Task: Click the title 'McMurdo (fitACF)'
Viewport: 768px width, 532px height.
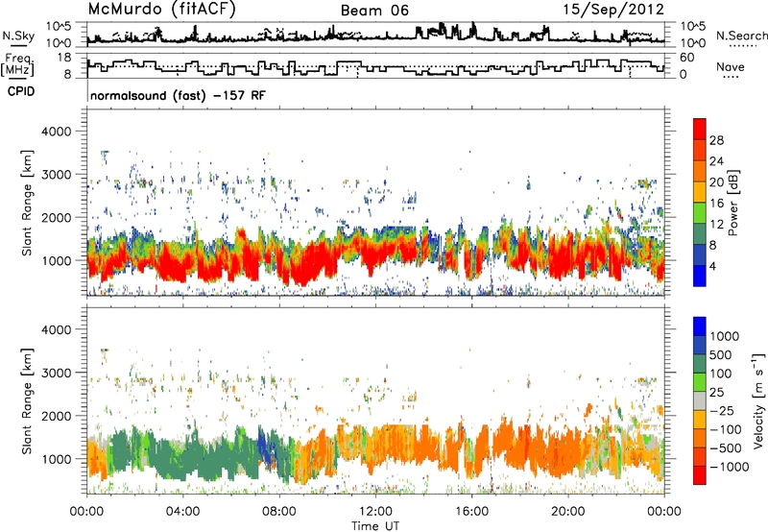Action: [x=161, y=10]
